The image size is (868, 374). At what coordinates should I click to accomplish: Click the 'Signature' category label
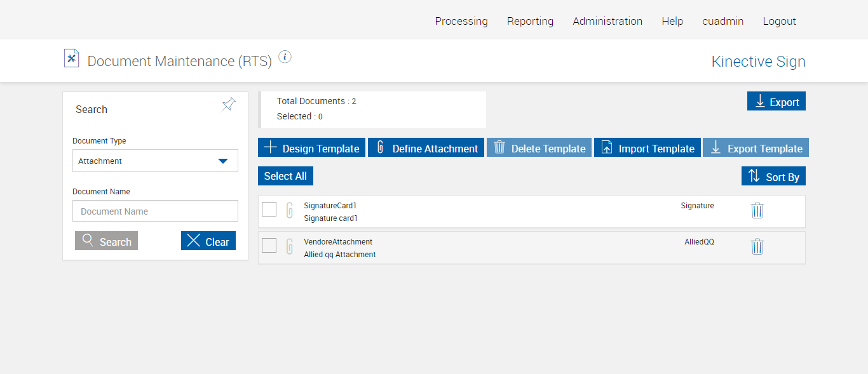click(x=697, y=206)
